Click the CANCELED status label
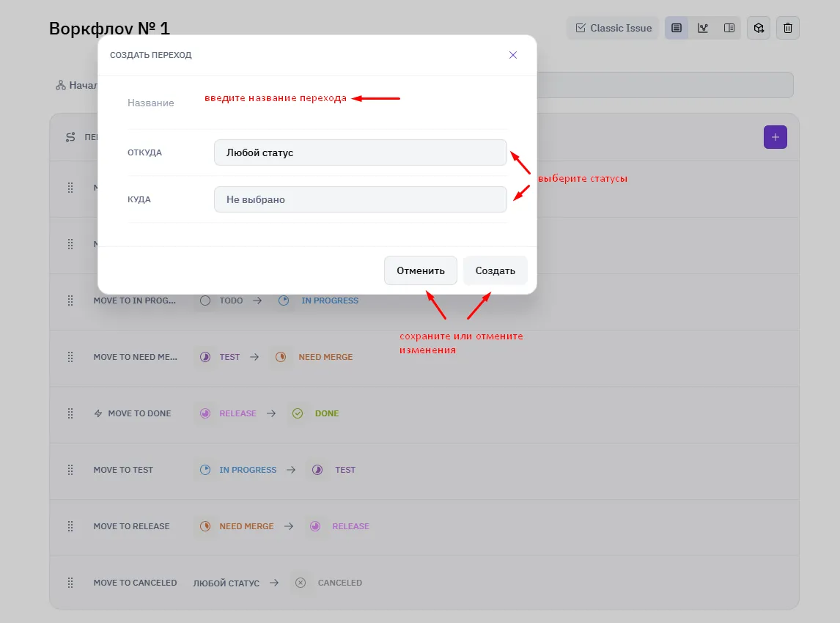Viewport: 840px width, 623px height. [x=339, y=583]
